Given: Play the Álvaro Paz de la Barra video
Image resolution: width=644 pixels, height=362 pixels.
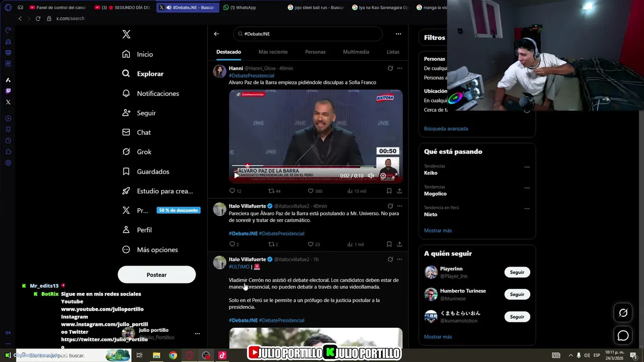Looking at the screenshot, I should pos(236,175).
